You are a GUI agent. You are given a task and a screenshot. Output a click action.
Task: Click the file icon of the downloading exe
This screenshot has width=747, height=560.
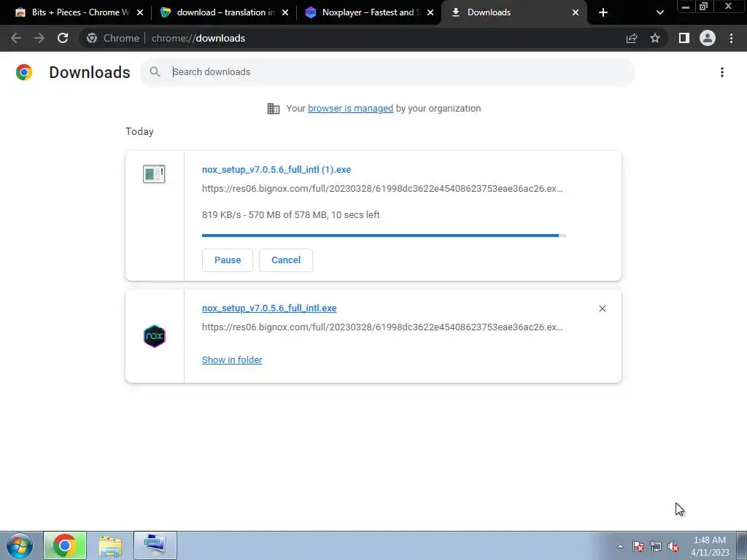(154, 174)
